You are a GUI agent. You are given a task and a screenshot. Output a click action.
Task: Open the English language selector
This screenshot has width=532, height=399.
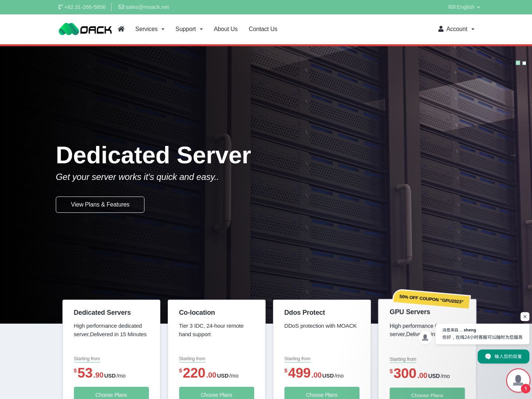tap(464, 7)
